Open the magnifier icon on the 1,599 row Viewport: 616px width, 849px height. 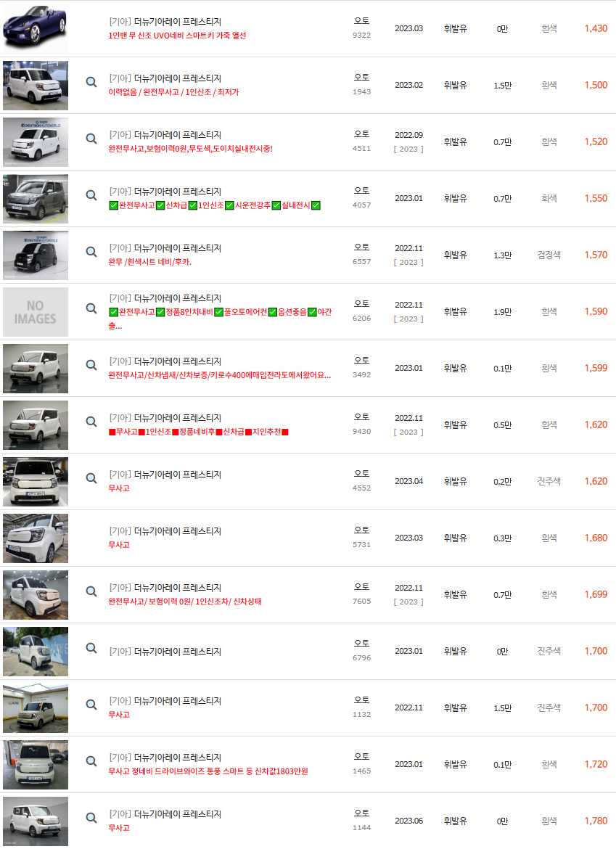pos(91,365)
